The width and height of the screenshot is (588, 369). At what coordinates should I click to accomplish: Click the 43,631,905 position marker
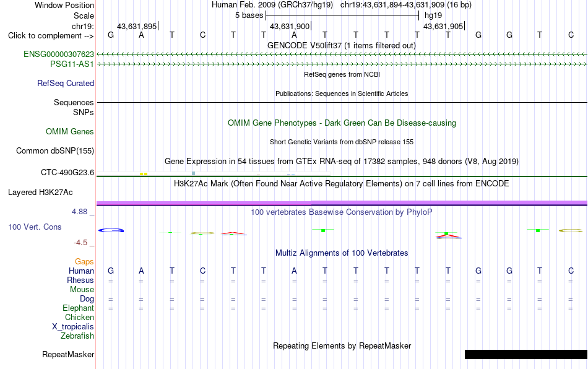pyautogui.click(x=444, y=26)
